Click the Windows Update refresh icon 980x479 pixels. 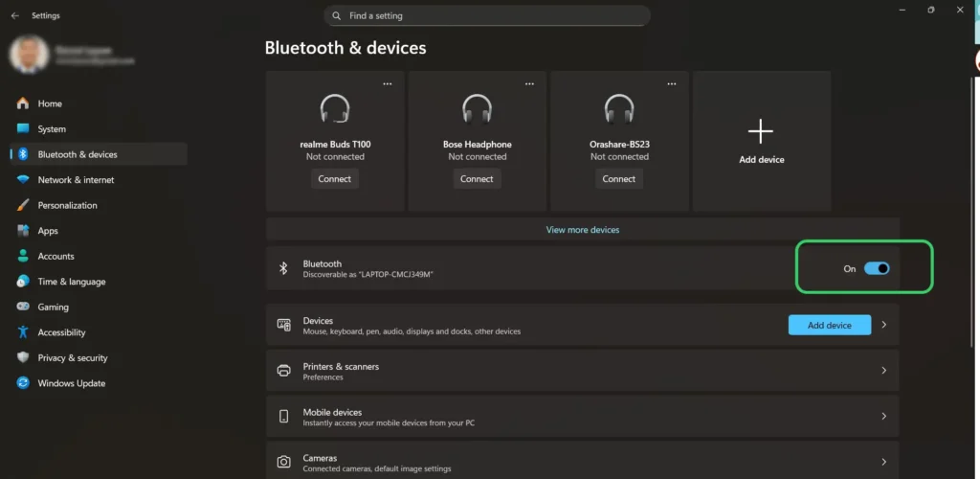pos(23,383)
